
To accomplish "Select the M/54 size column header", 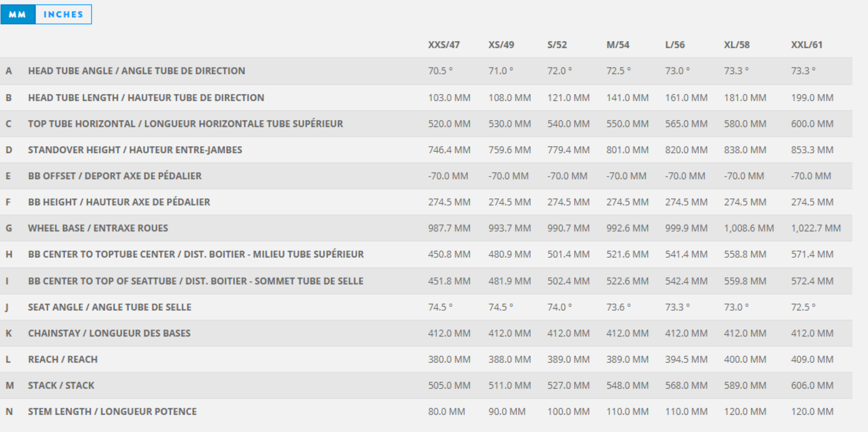I will (x=618, y=45).
